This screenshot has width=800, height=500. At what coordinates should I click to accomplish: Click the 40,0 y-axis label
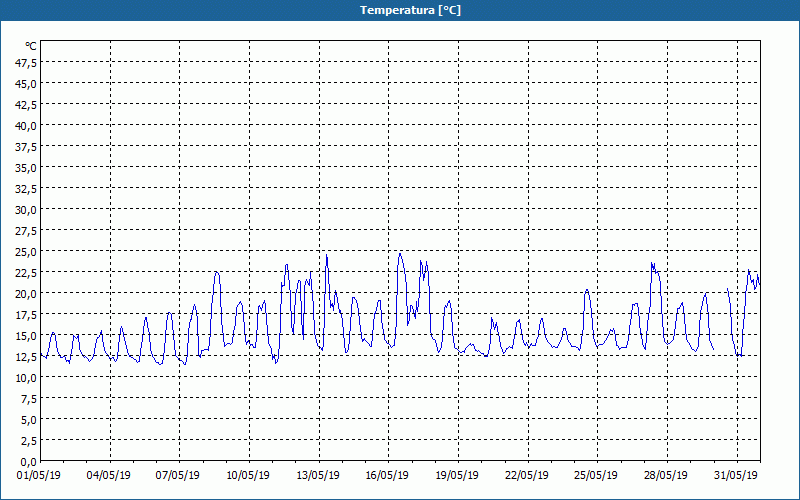pyautogui.click(x=27, y=126)
